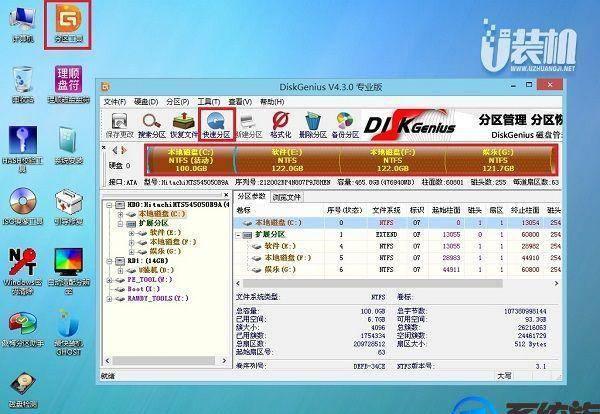Open the 分区(P) menu
Screen dimensions: 600x414
[x=178, y=102]
